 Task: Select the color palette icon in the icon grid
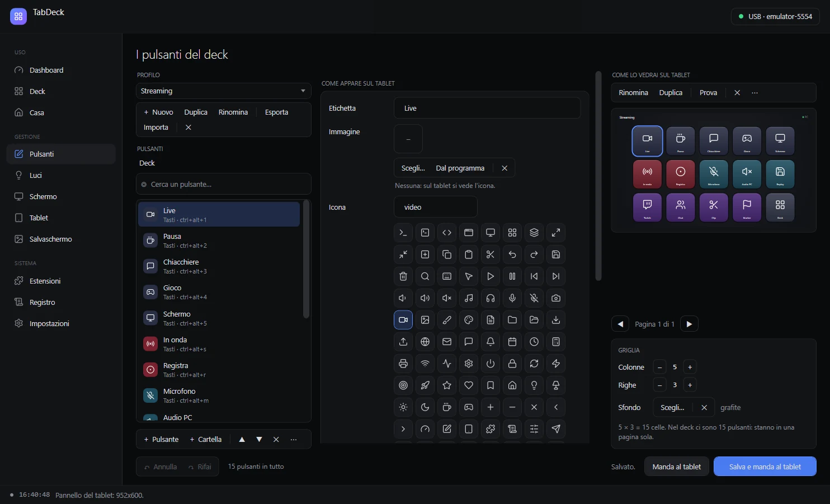pyautogui.click(x=469, y=320)
